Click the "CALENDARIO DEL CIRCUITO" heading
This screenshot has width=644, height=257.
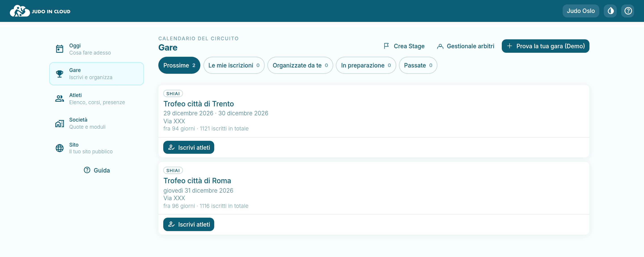tap(199, 38)
